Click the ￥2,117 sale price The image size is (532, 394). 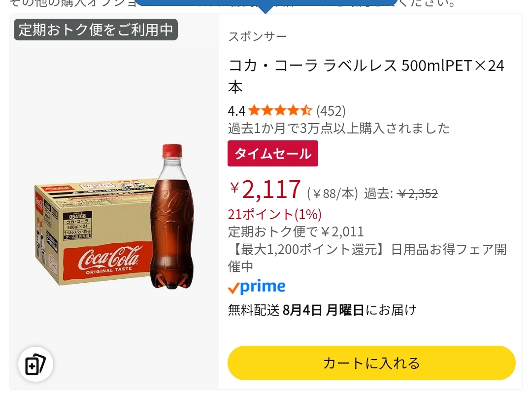265,189
